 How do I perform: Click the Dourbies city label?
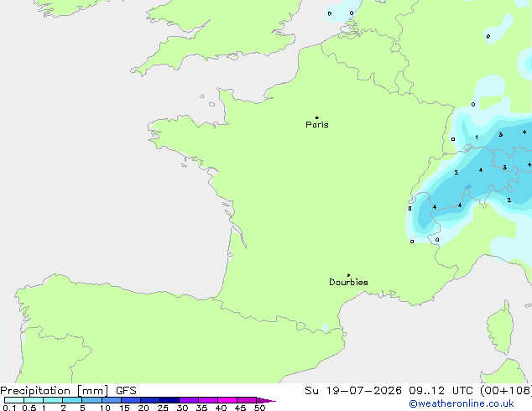click(x=348, y=282)
